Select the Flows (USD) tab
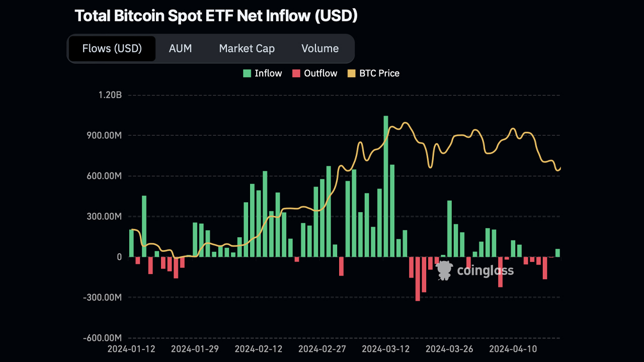 [x=111, y=48]
